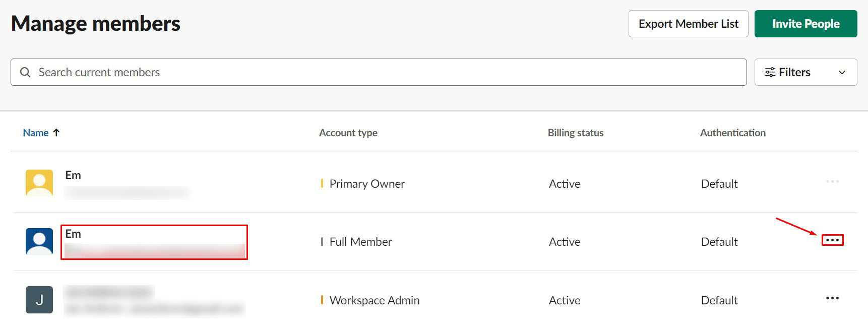Select the Full Member Em name
Viewport: 868px width, 322px height.
tap(73, 234)
